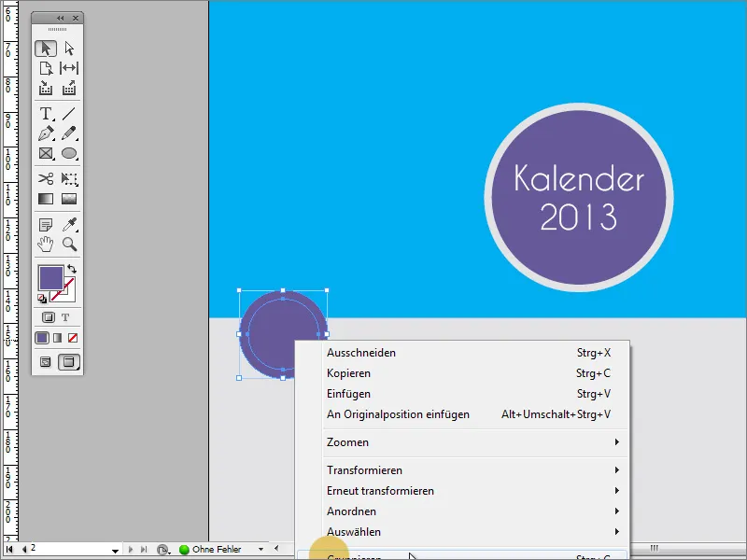Go to last page button
747x560 pixels.
[144, 549]
